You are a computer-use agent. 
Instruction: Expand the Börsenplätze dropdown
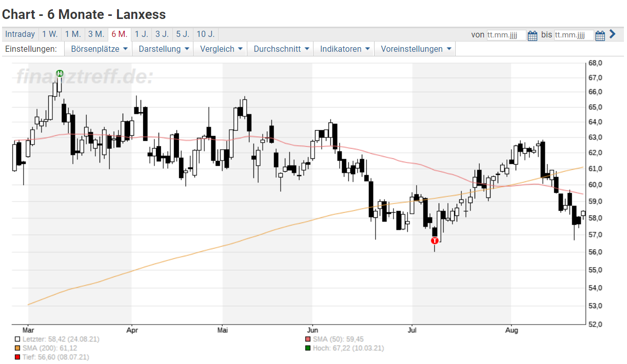tap(99, 49)
